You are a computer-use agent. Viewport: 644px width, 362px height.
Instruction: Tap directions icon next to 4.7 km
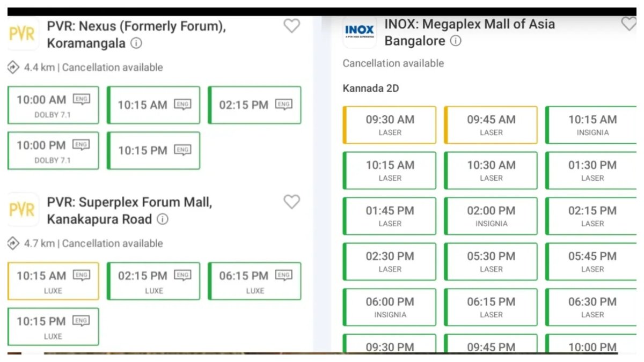[13, 243]
